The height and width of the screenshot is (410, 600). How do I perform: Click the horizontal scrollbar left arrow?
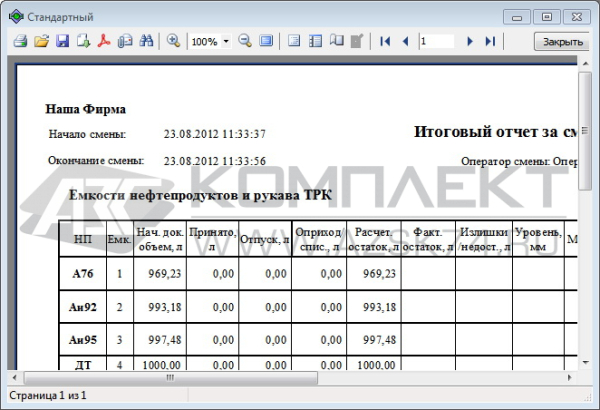tap(15, 378)
